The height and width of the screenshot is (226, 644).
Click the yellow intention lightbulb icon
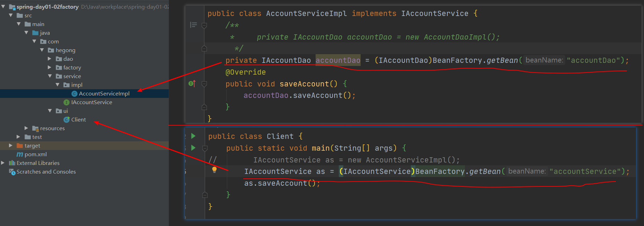[x=214, y=170]
